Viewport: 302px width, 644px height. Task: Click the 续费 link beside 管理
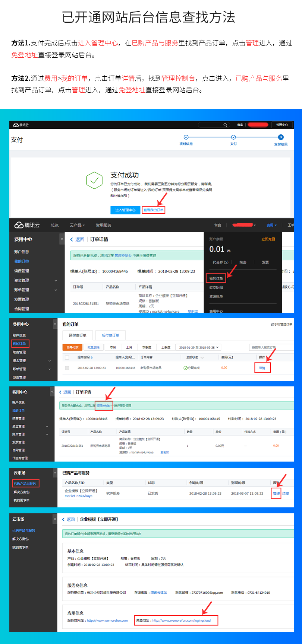(286, 494)
